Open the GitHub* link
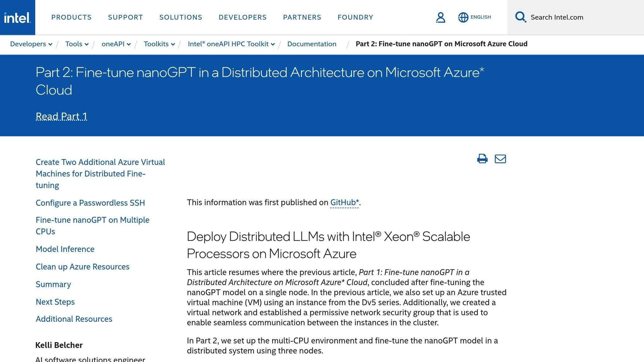Viewport: 644px width, 362px height. click(344, 202)
